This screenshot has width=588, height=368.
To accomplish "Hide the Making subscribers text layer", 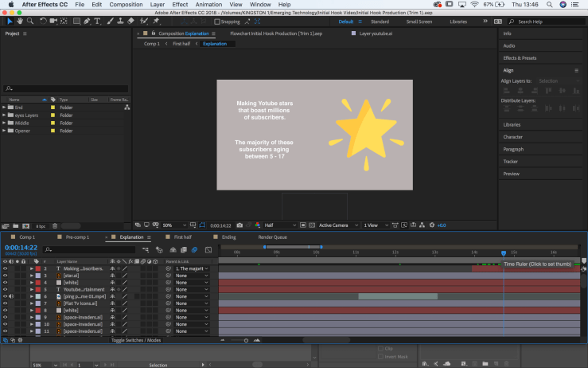I will click(6, 269).
